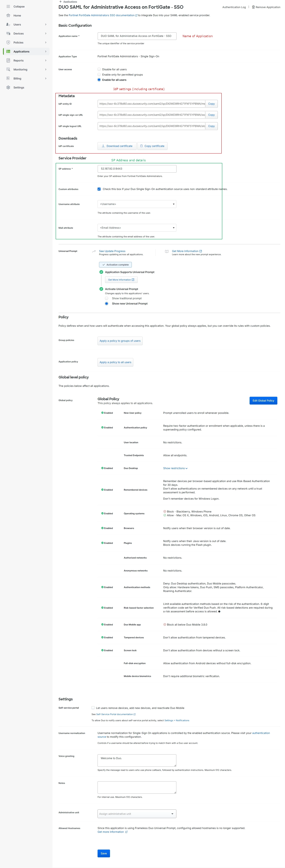Select Disable for all users
The image size is (285, 868).
(x=99, y=69)
